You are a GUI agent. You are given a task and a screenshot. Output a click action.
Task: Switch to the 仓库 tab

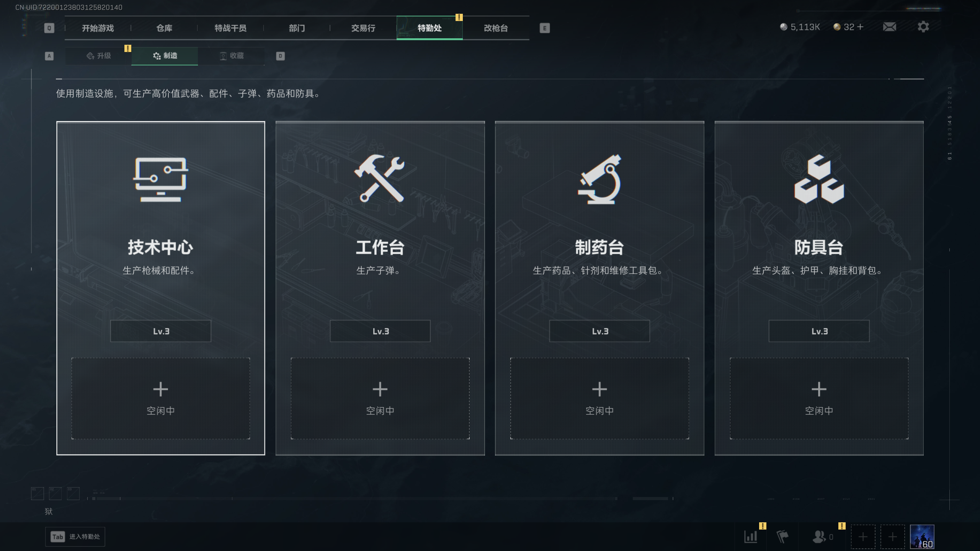[164, 28]
